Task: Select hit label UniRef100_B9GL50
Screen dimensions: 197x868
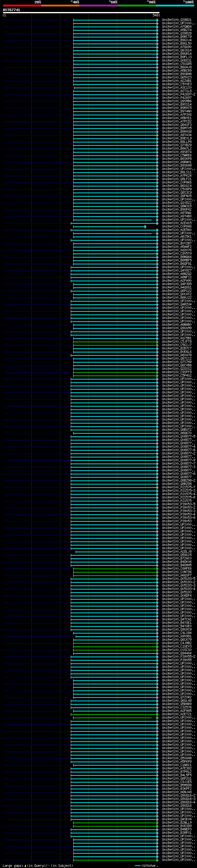Action: (177, 43)
